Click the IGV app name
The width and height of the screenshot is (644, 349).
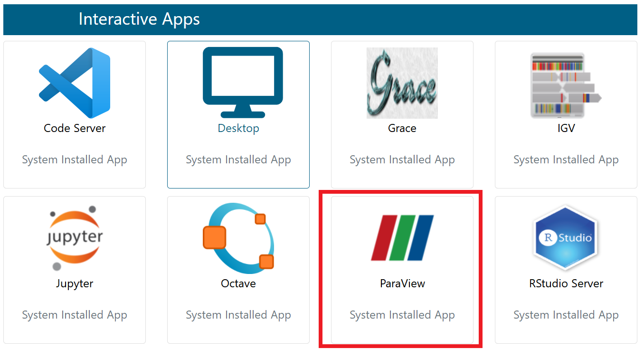pyautogui.click(x=566, y=128)
